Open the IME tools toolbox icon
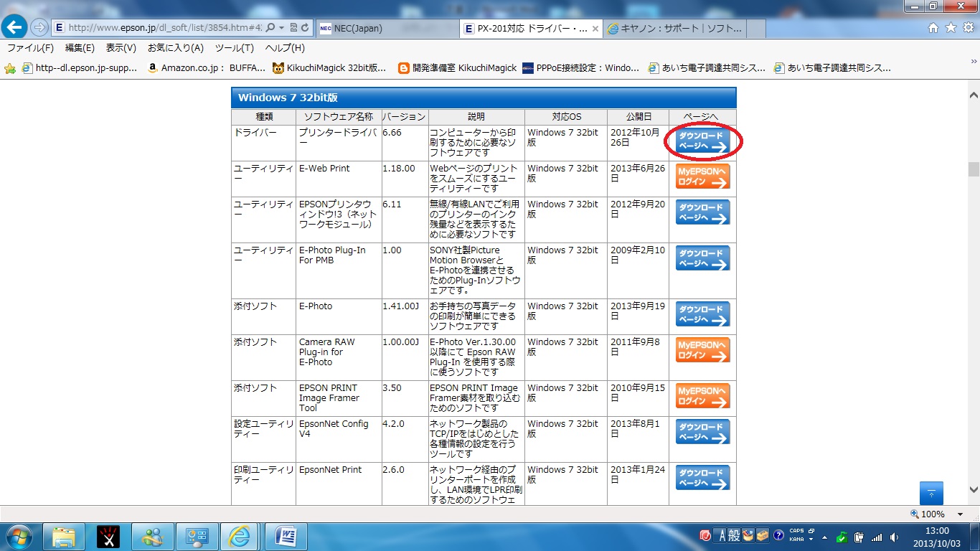Viewport: 980px width, 551px height. click(x=762, y=536)
